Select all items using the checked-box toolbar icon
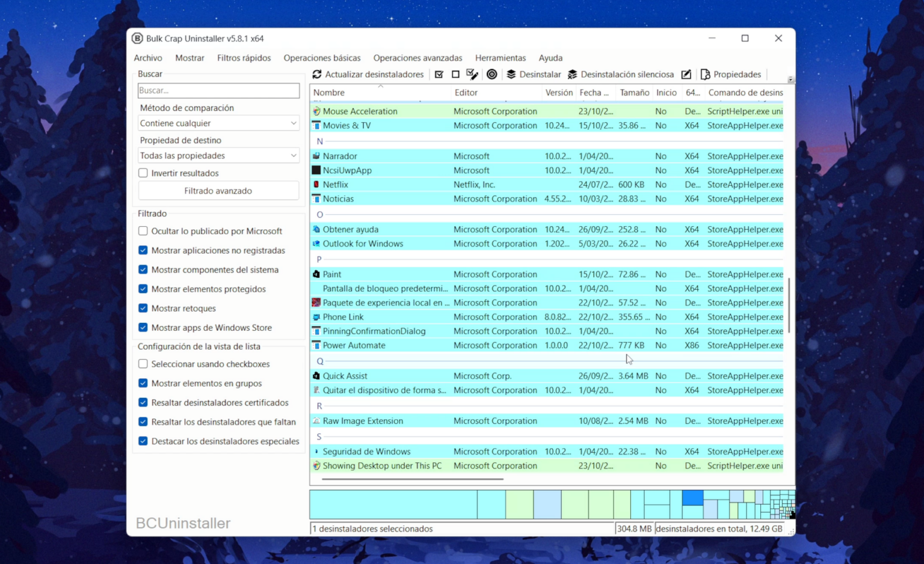This screenshot has height=564, width=924. pyautogui.click(x=439, y=74)
